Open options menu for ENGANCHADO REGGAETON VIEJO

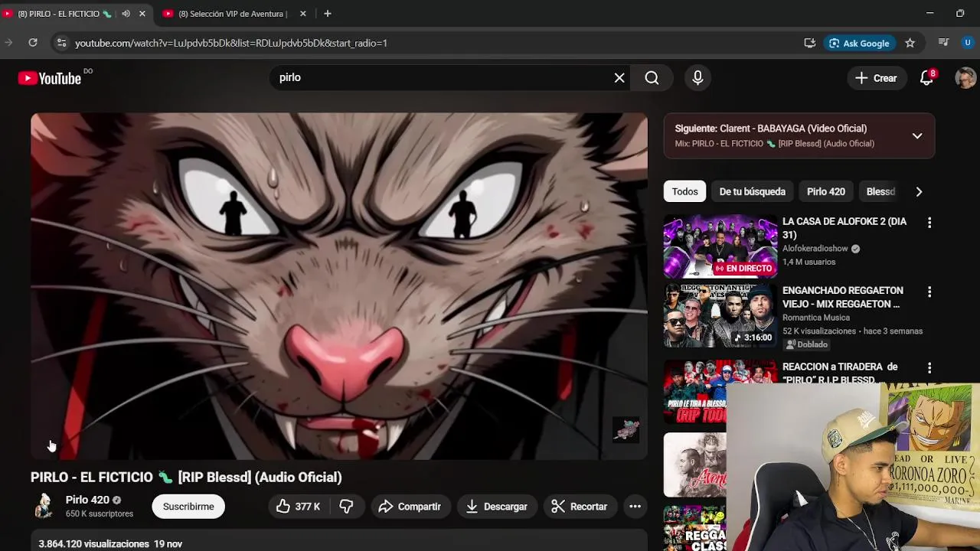click(x=929, y=292)
